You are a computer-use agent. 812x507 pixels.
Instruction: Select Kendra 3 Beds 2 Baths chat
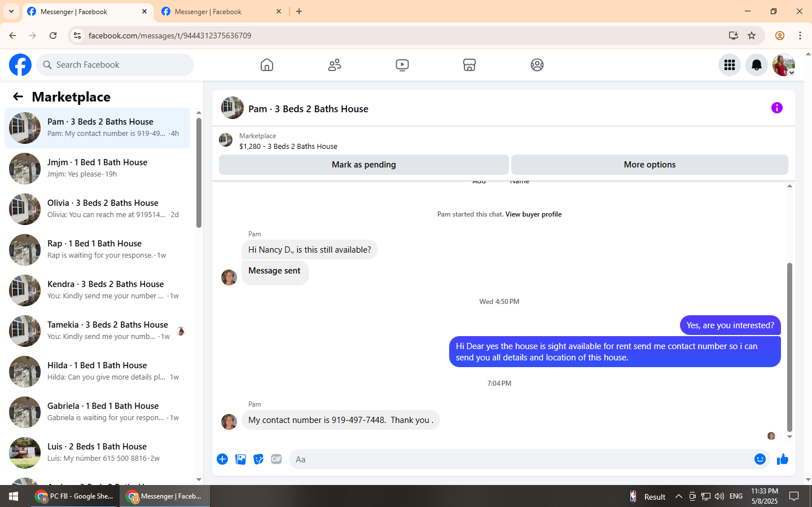click(97, 290)
